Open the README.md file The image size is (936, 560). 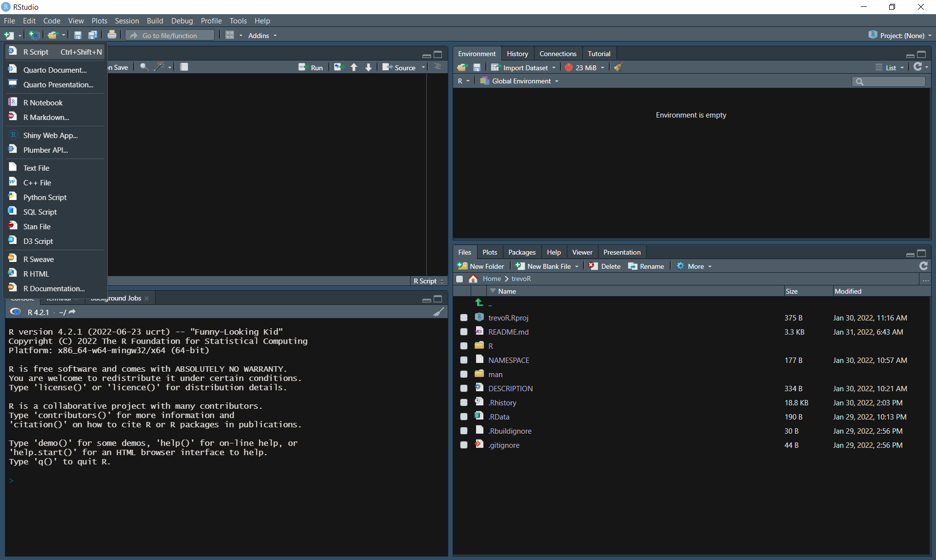coord(508,332)
